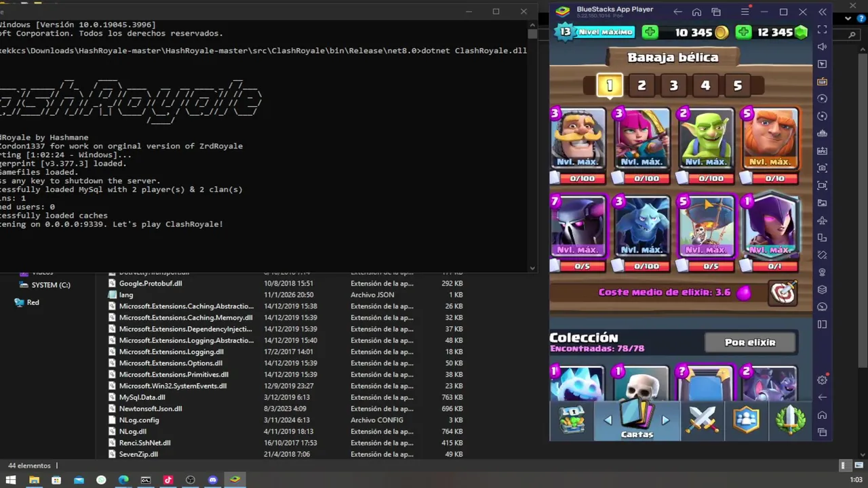
Task: Open Discord from taskbar
Action: click(x=213, y=480)
